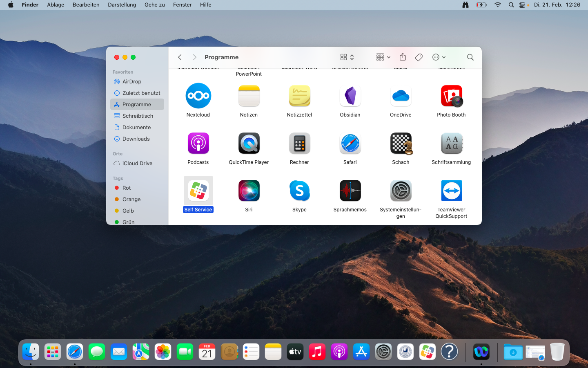Filter by the Rot red tag
The height and width of the screenshot is (368, 588).
pyautogui.click(x=137, y=188)
